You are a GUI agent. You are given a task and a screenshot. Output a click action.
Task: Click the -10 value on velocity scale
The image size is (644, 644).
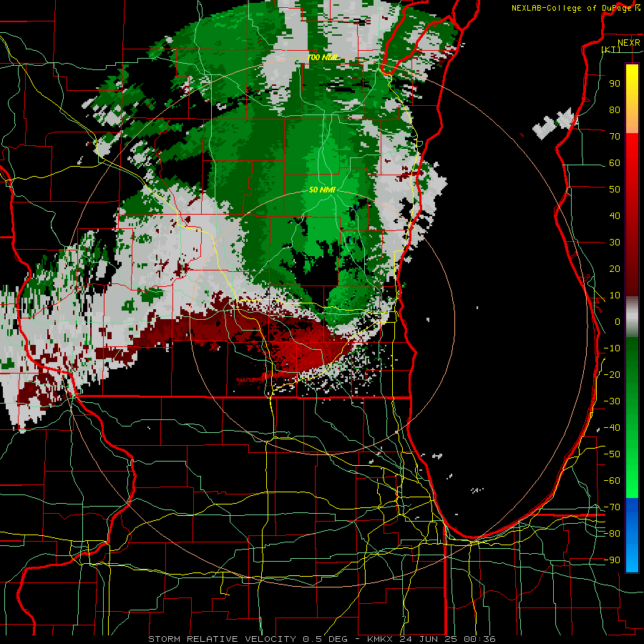(612, 348)
